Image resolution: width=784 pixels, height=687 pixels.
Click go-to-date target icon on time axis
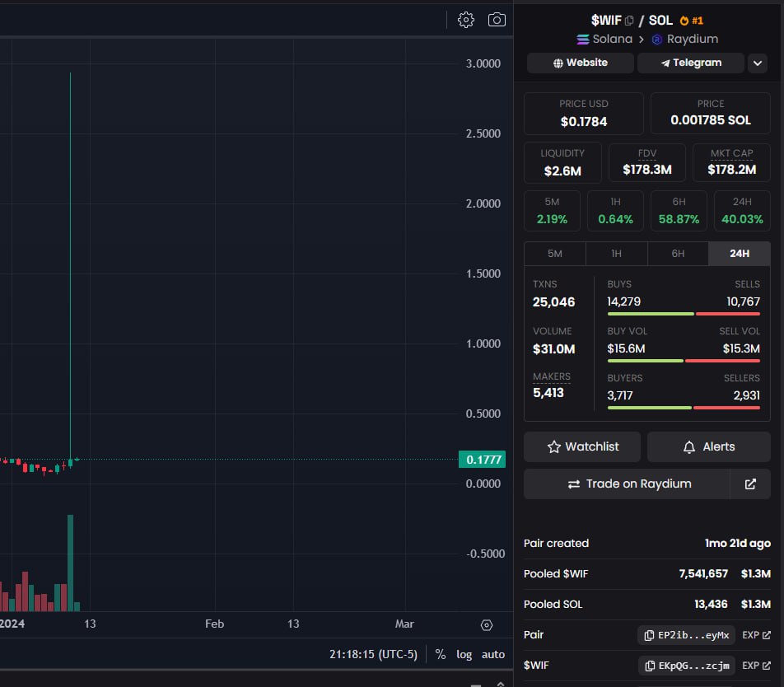[487, 625]
